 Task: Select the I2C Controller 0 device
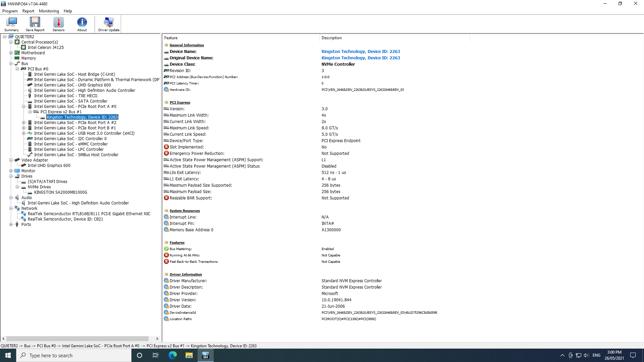[70, 139]
